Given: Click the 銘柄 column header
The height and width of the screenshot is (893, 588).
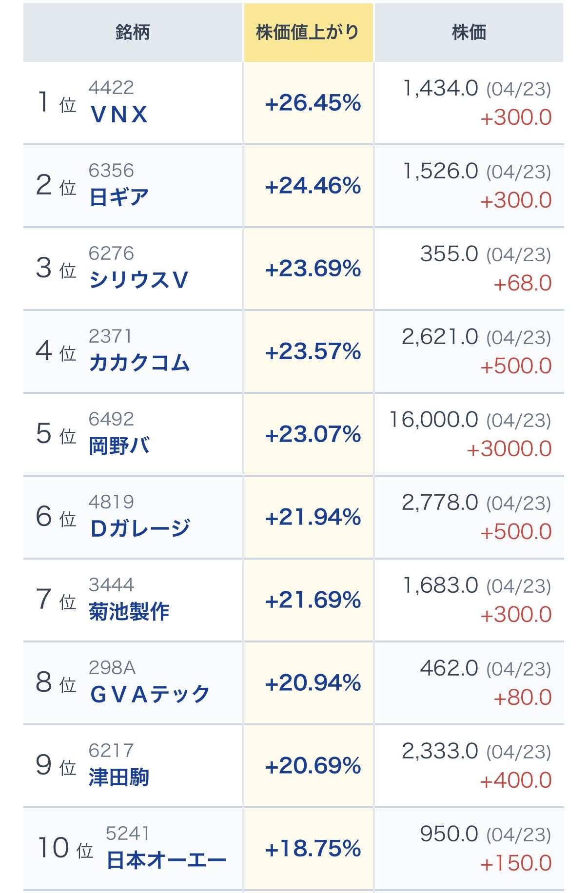Looking at the screenshot, I should (x=133, y=33).
